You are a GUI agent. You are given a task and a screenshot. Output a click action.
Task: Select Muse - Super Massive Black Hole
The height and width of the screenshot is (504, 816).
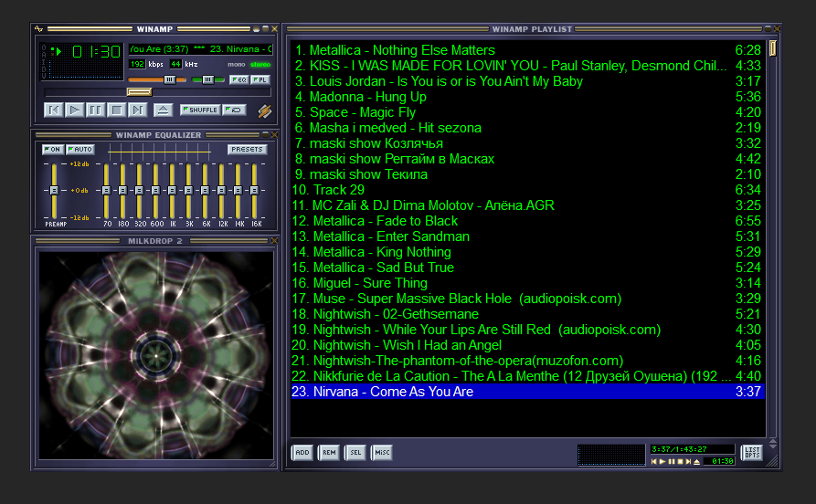pos(527,299)
